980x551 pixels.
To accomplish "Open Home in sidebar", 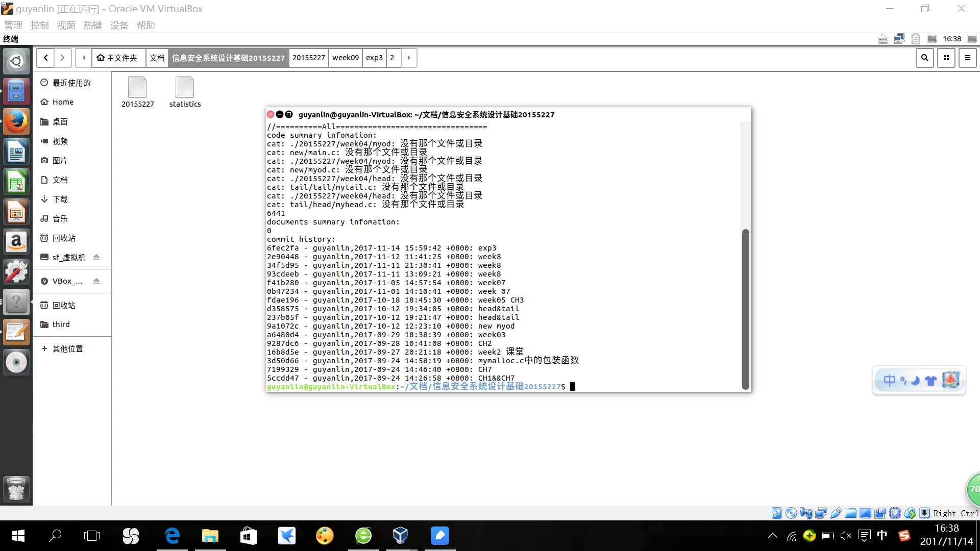I will pyautogui.click(x=72, y=102).
